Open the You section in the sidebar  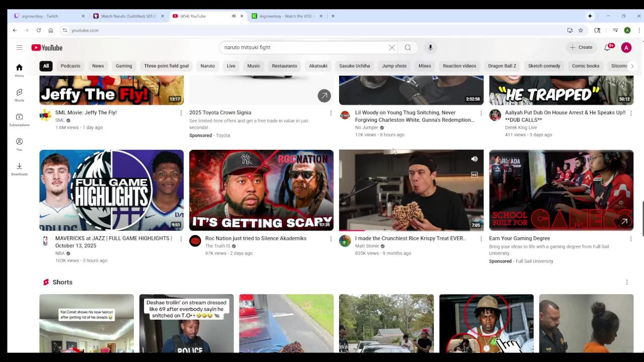(x=19, y=144)
